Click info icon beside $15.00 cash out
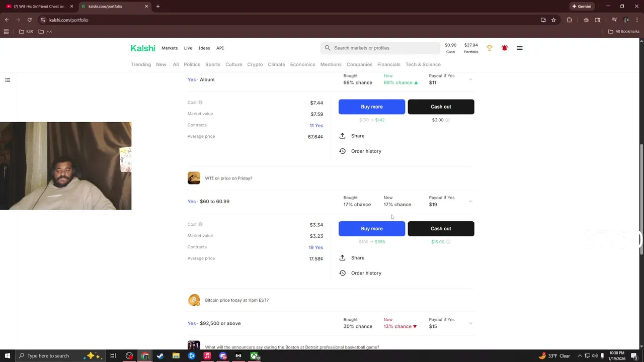 (x=448, y=242)
